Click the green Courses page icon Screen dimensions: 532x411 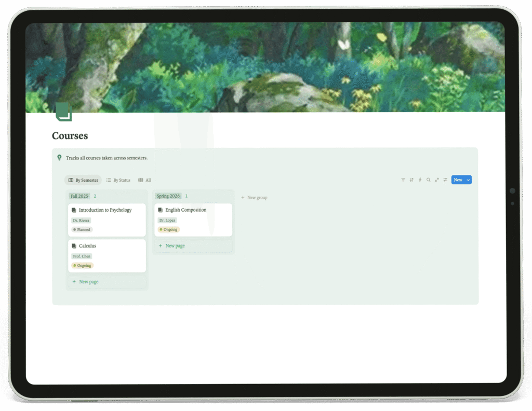64,112
